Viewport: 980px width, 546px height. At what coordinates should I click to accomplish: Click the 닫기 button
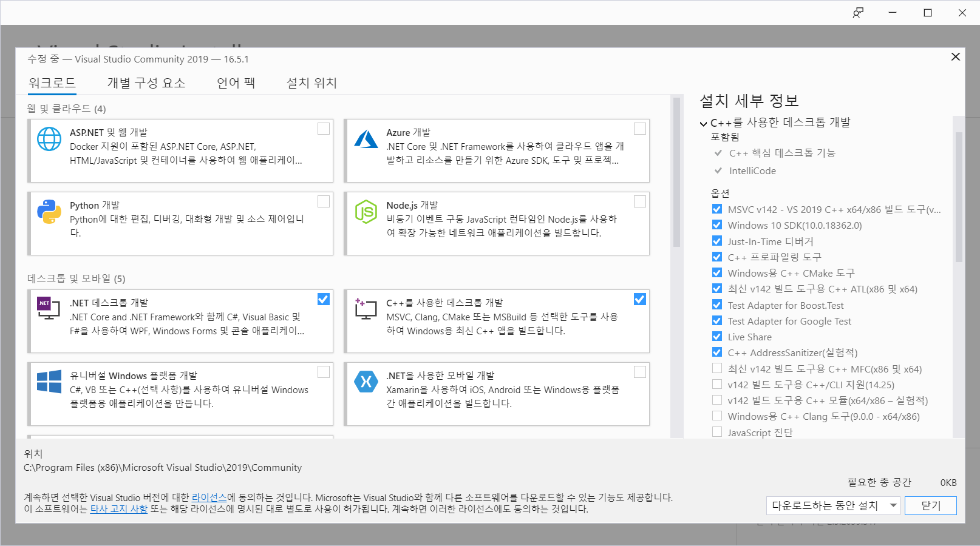click(930, 505)
